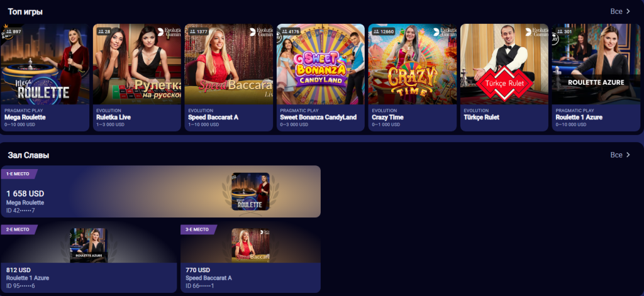
Task: Select the Speed Baccarat A title link
Action: 213,117
